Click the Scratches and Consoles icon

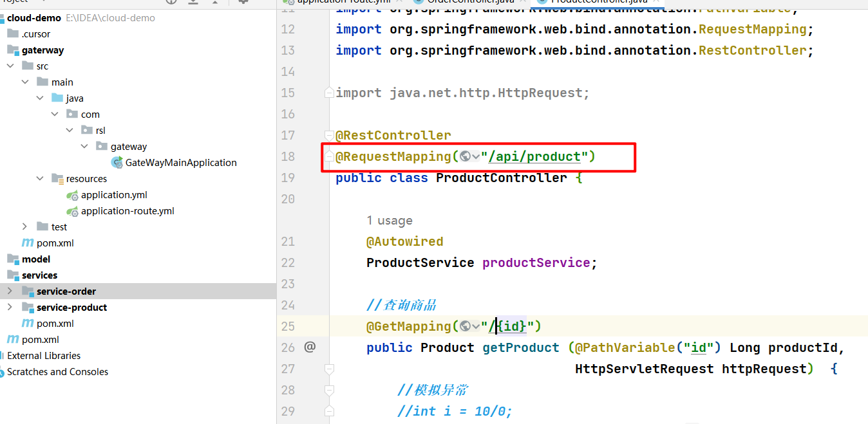2,371
